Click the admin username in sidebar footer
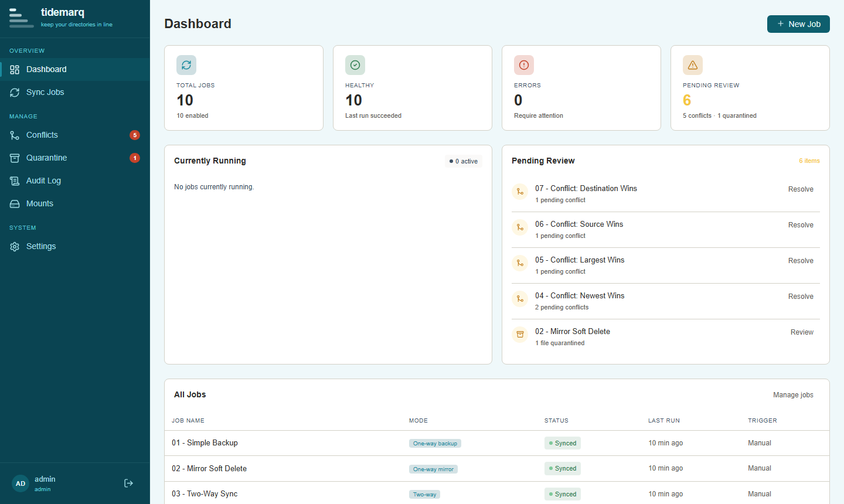This screenshot has height=504, width=844. click(x=45, y=479)
